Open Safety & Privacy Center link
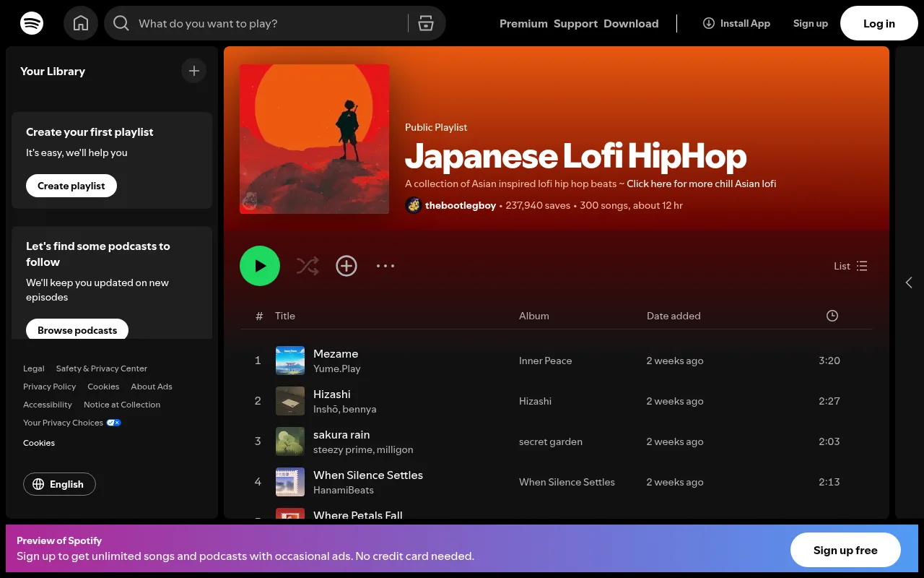 click(x=102, y=368)
